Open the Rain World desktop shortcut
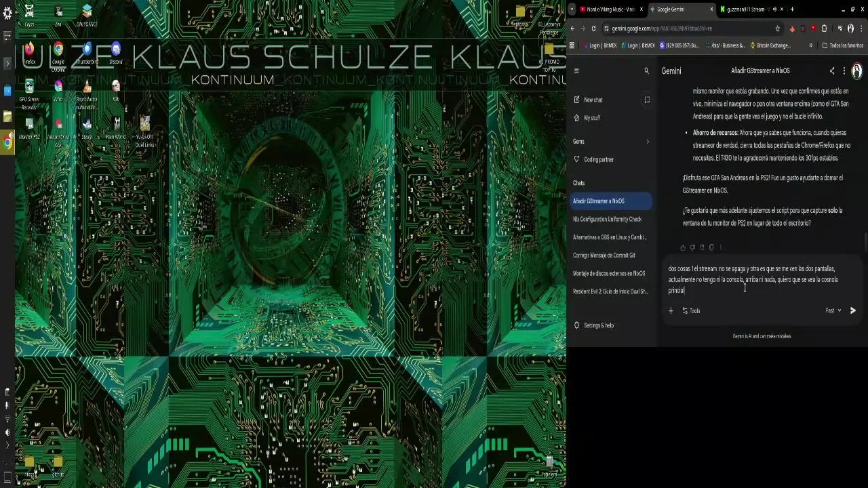This screenshot has height=488, width=868. pyautogui.click(x=116, y=127)
